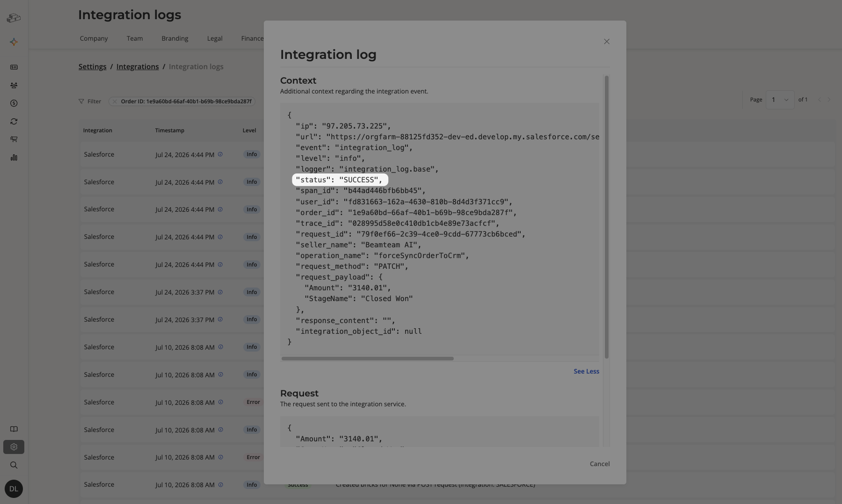Follow the Integrations breadcrumb link
Screen dimensions: 842x504
pyautogui.click(x=138, y=67)
